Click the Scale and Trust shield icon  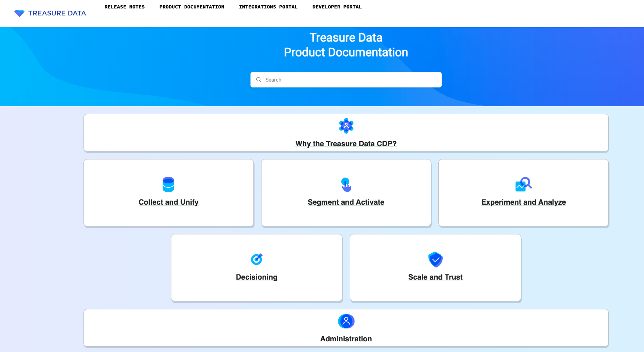pyautogui.click(x=435, y=259)
